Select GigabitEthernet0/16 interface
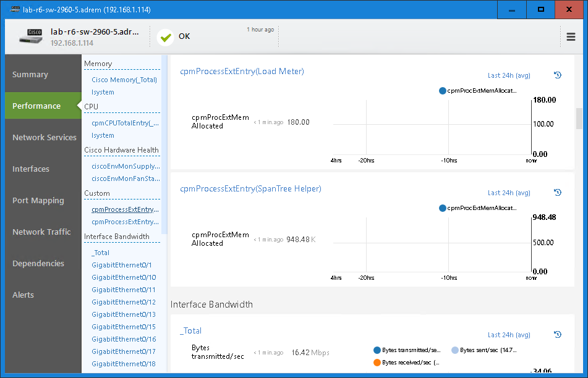Screen dimensions: 588x378 pyautogui.click(x=124, y=339)
